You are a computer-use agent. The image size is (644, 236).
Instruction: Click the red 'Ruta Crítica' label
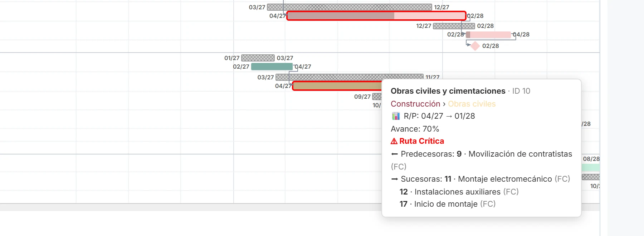pos(421,141)
